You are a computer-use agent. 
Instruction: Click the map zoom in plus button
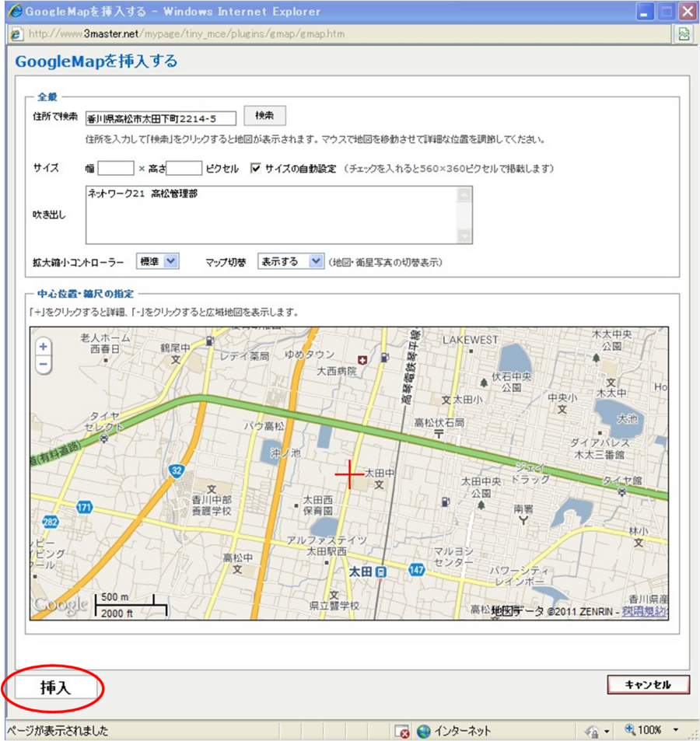(43, 347)
